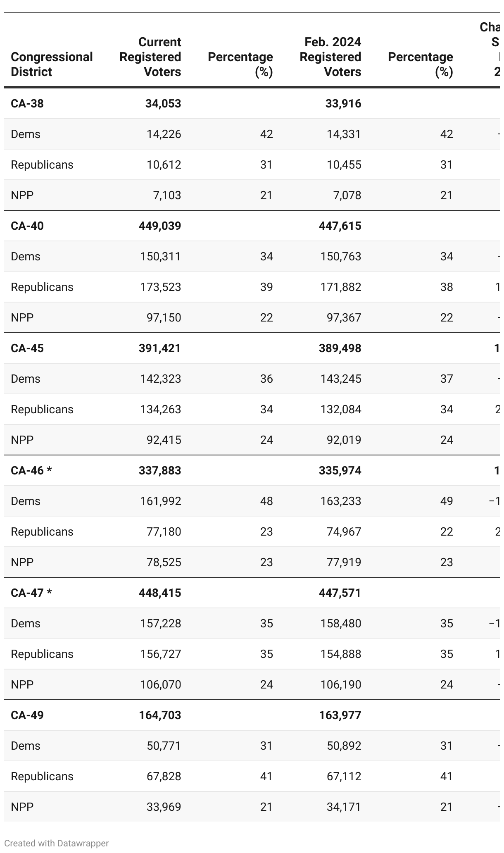The width and height of the screenshot is (504, 853).
Task: Click the Feb. 2024 Registered Voters header
Action: (x=330, y=57)
